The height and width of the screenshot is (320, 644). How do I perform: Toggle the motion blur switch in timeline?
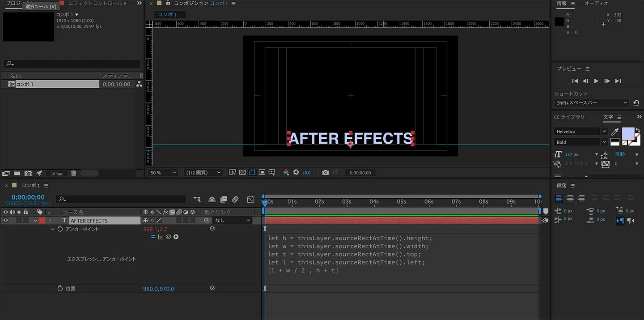(x=236, y=199)
